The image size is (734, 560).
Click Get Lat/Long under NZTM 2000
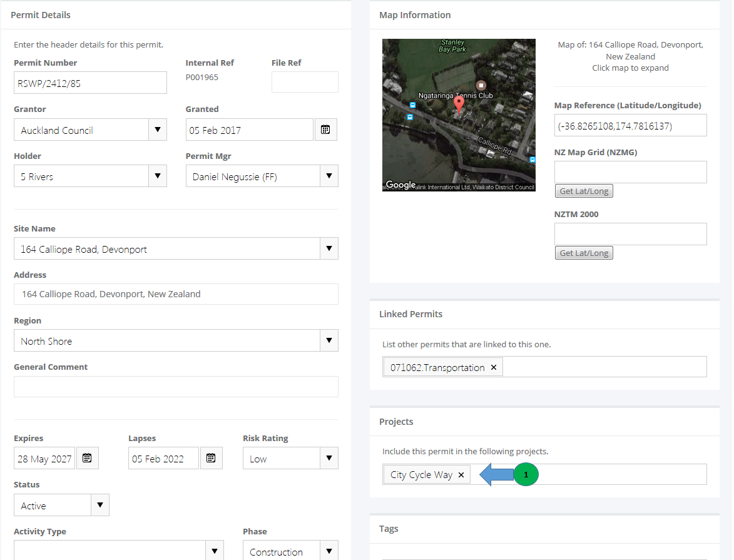click(583, 253)
